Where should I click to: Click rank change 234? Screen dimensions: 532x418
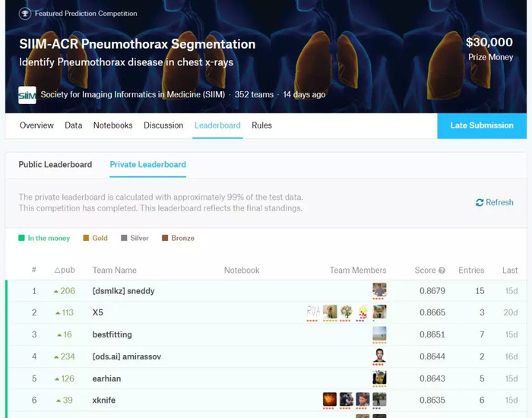coord(65,356)
